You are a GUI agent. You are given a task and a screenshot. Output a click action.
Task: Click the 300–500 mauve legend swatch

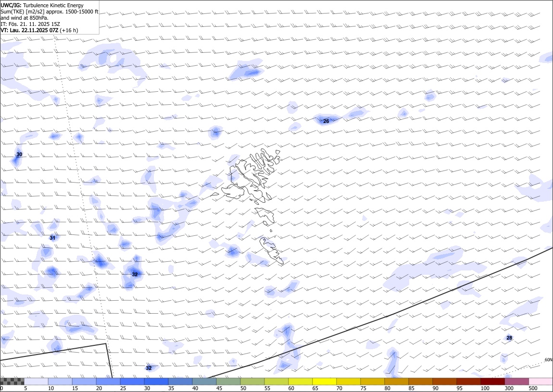(516, 381)
